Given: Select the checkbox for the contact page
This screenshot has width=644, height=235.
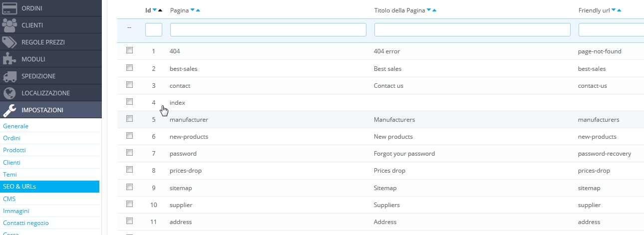Looking at the screenshot, I should tap(130, 84).
